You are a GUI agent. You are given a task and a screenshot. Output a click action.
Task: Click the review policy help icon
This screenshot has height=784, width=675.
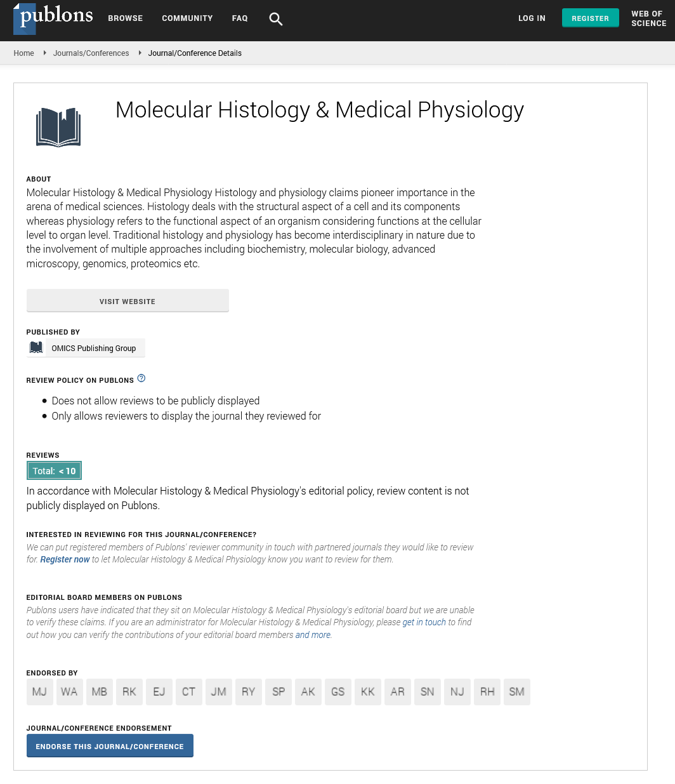point(141,378)
